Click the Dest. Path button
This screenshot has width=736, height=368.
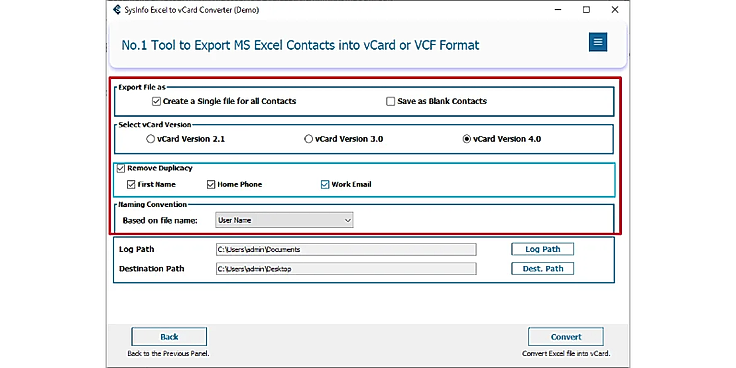coord(543,268)
